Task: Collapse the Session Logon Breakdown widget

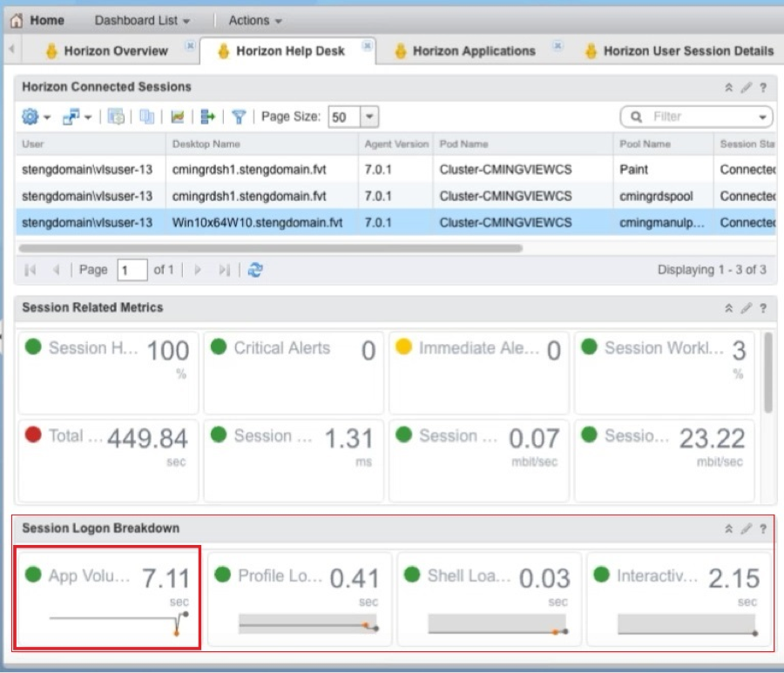Action: (x=729, y=529)
